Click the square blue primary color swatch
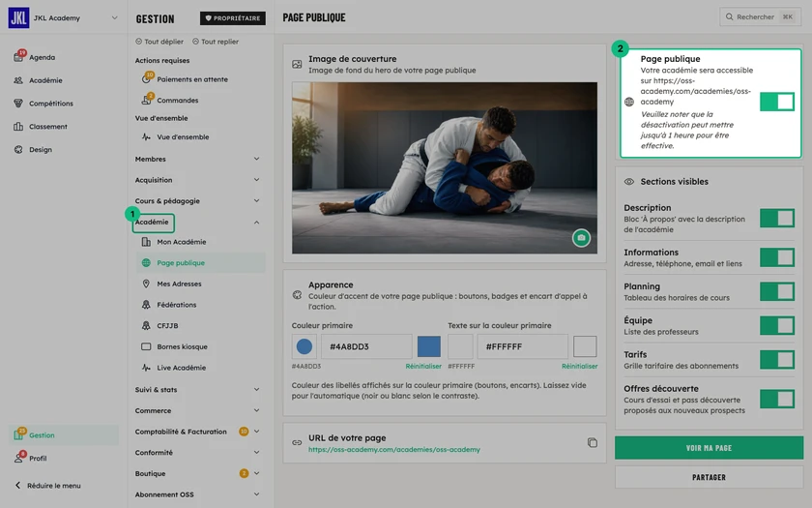The image size is (812, 508). point(429,346)
